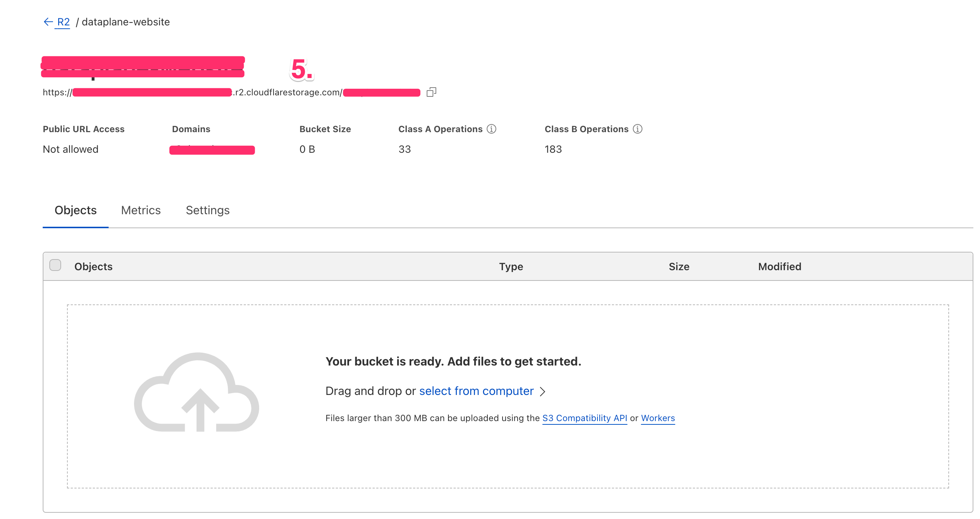This screenshot has height=519, width=980.
Task: Click the Modified column header
Action: click(x=779, y=266)
